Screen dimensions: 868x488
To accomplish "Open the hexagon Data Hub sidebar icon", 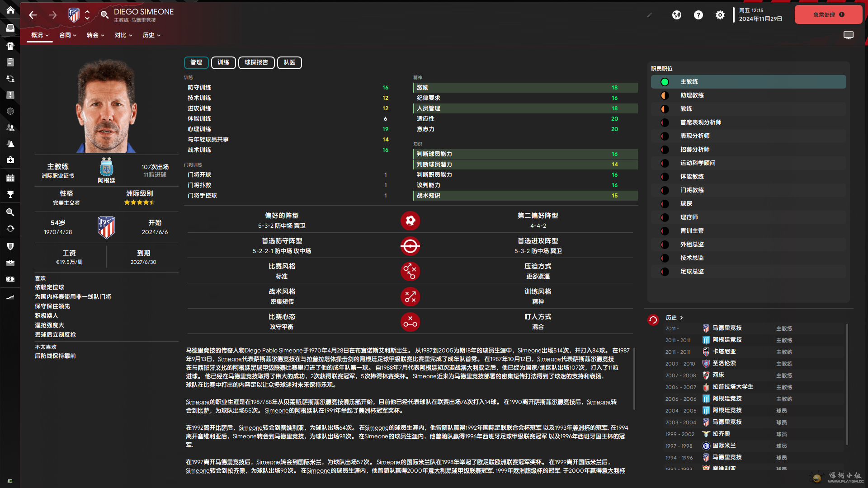I will coord(10,111).
